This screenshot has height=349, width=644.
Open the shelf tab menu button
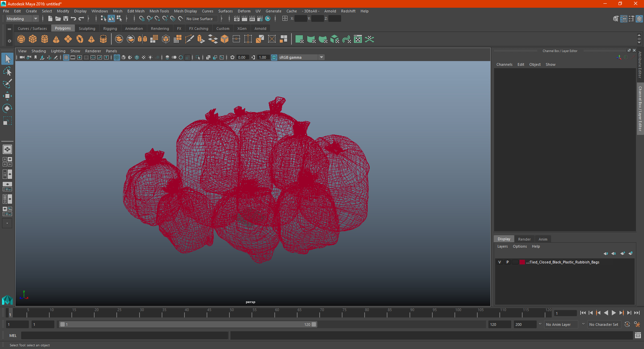(x=9, y=29)
